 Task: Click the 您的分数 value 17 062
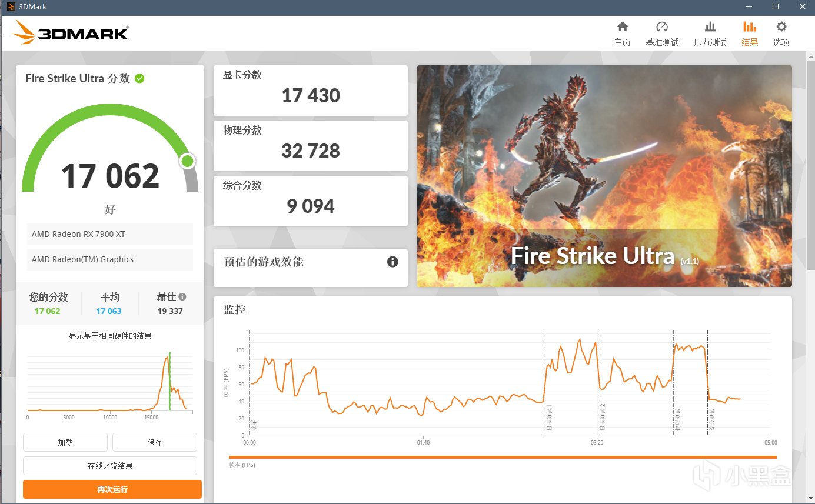[48, 311]
